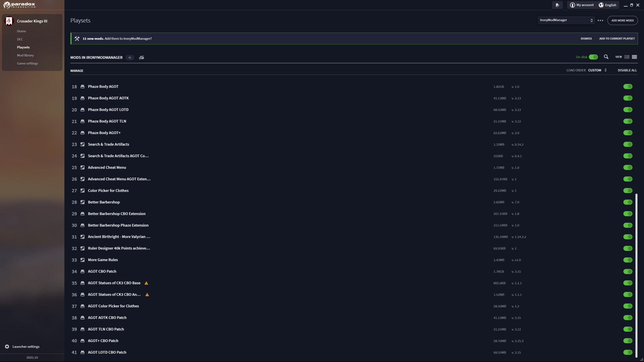This screenshot has width=644, height=362.
Task: Select AGOT AOTK CBO Patch row
Action: (x=354, y=318)
